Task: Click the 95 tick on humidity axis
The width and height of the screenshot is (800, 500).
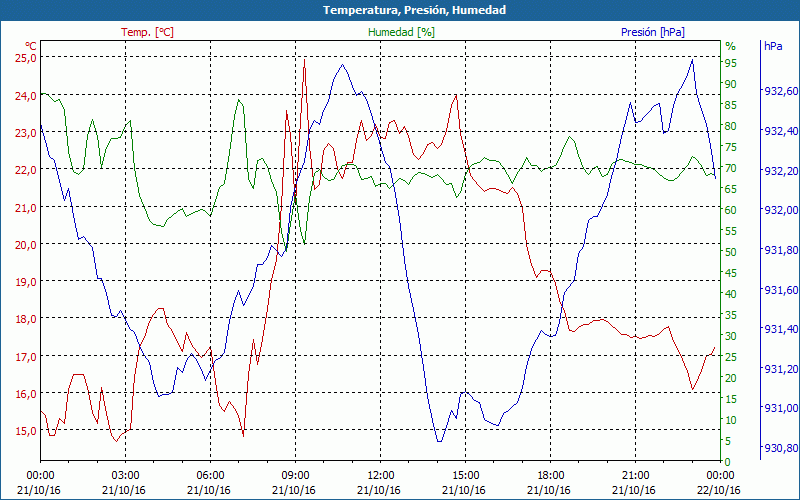Action: pos(731,63)
